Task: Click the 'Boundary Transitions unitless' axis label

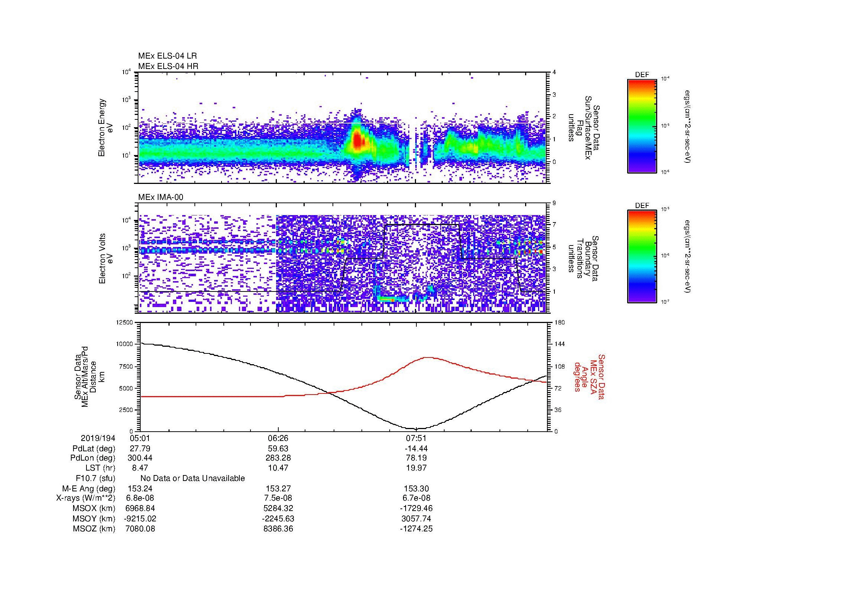Action: [584, 258]
